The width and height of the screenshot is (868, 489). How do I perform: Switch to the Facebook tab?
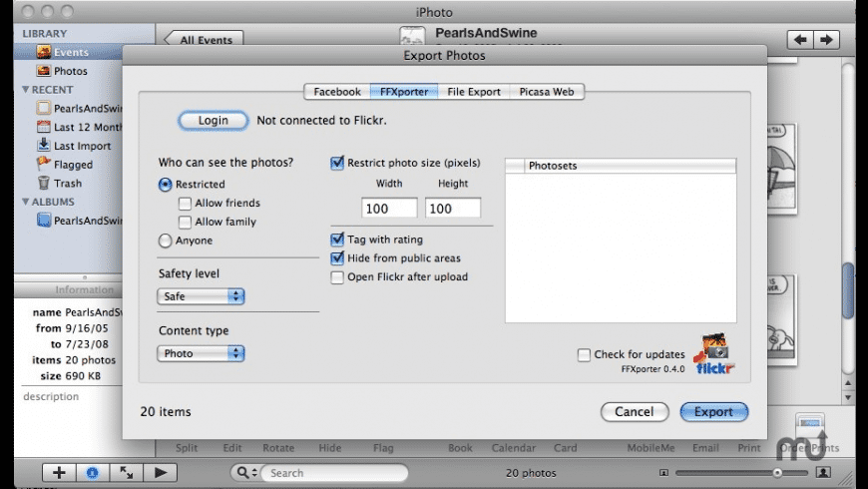pos(337,92)
